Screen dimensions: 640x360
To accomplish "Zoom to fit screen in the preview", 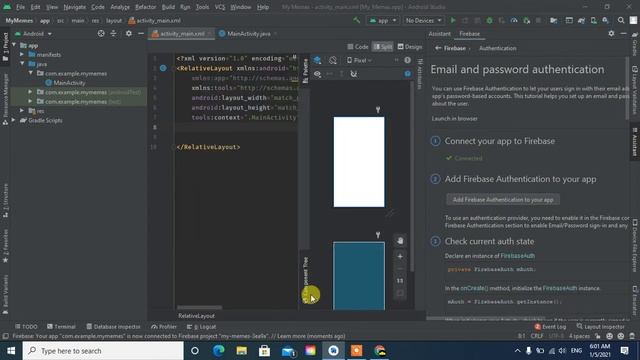I will (400, 293).
